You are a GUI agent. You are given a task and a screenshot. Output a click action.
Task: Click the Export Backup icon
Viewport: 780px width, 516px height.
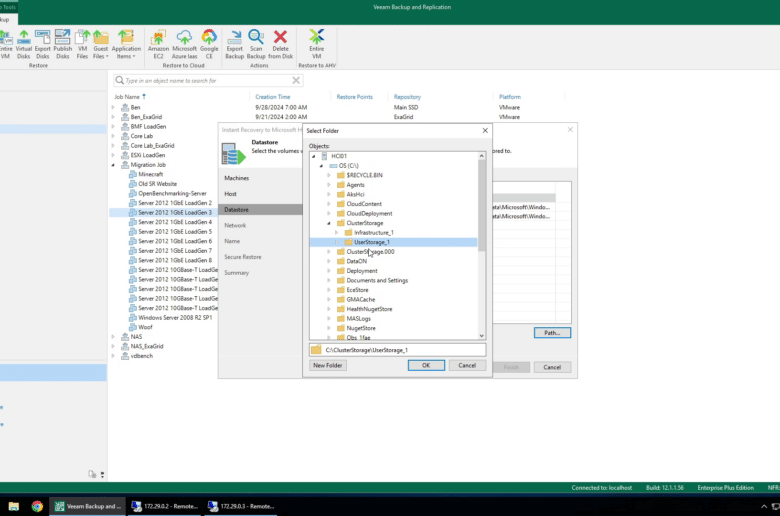click(234, 44)
